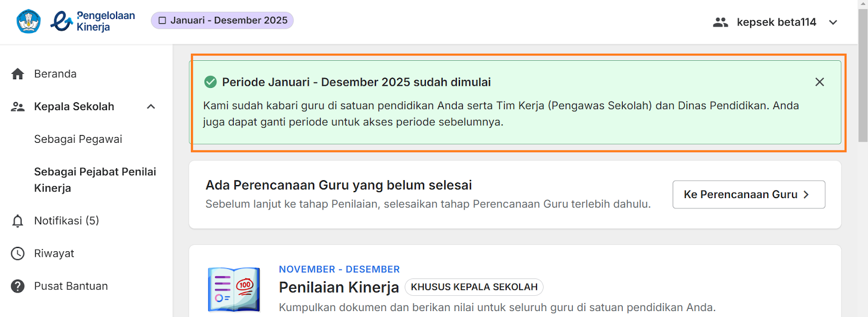Click the Pengelolaan Kinerja logo icon
868x317 pixels.
pos(62,22)
